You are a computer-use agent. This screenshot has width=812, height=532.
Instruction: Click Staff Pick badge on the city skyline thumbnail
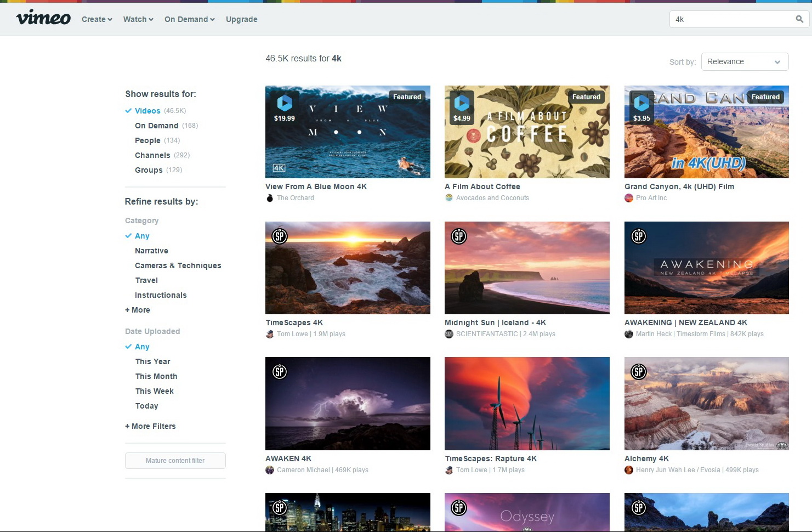pos(280,508)
